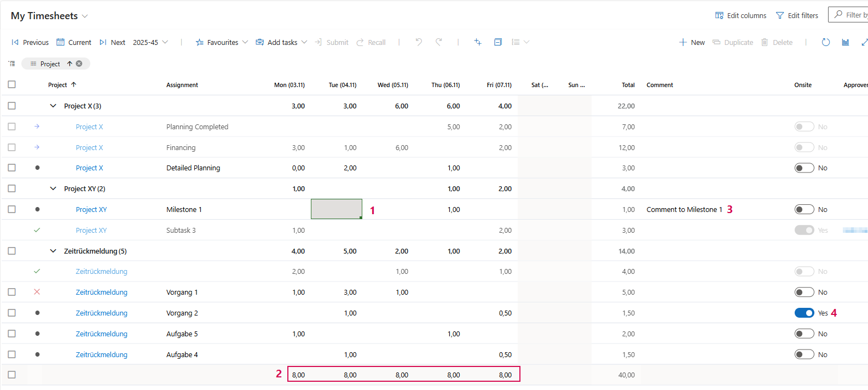Click the redo arrow icon in toolbar
Image resolution: width=868 pixels, height=390 pixels.
coord(439,42)
